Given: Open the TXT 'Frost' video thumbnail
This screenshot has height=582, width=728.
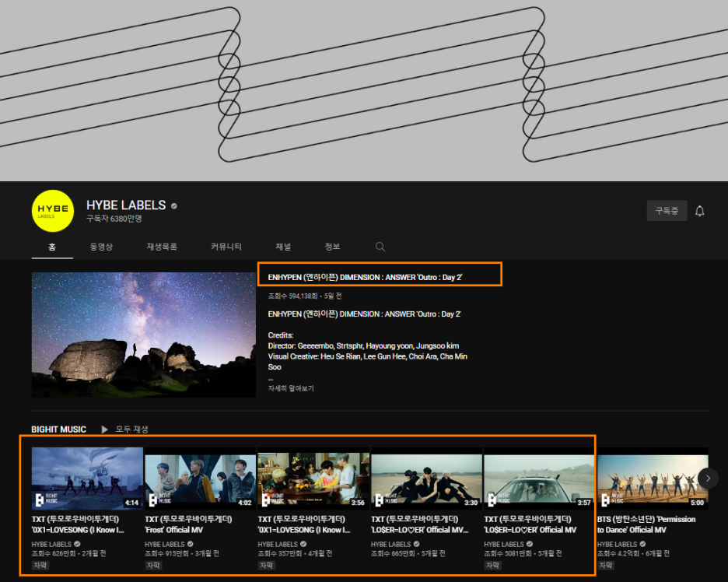Looking at the screenshot, I should click(200, 479).
